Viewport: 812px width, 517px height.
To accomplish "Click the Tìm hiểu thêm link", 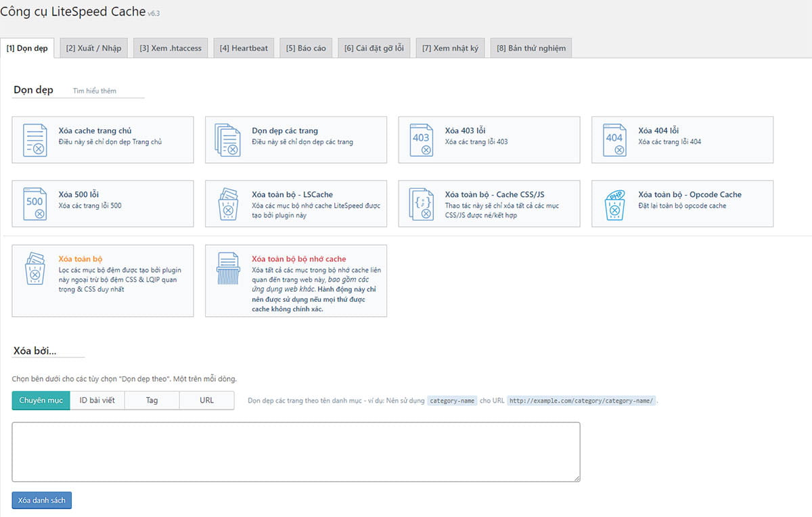I will tap(95, 91).
